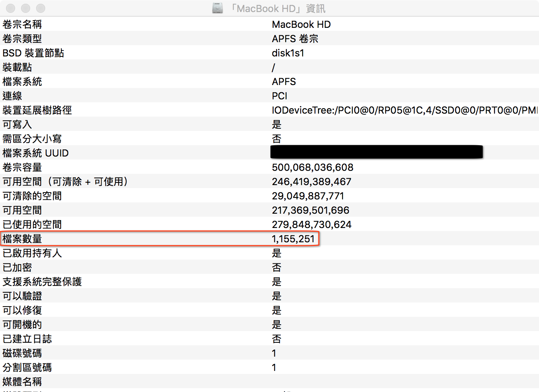Select the APFS 卷宗 volume type value

click(295, 39)
